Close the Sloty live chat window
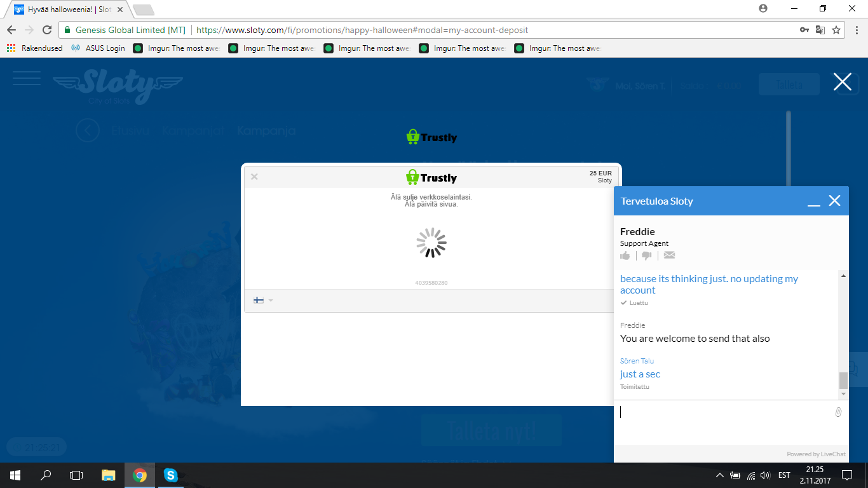Image resolution: width=868 pixels, height=488 pixels. [x=835, y=201]
